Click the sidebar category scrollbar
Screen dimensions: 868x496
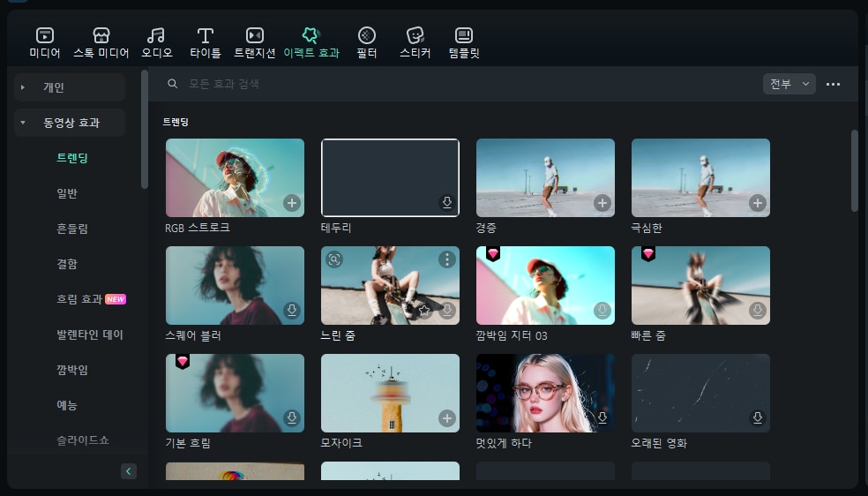145,129
